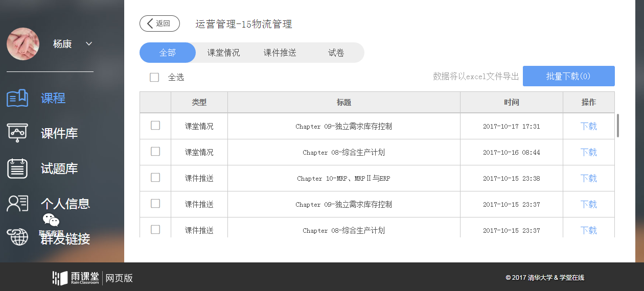Tick checkbox for 2017-10-16 08:44 row
The height and width of the screenshot is (291, 644).
click(x=155, y=152)
